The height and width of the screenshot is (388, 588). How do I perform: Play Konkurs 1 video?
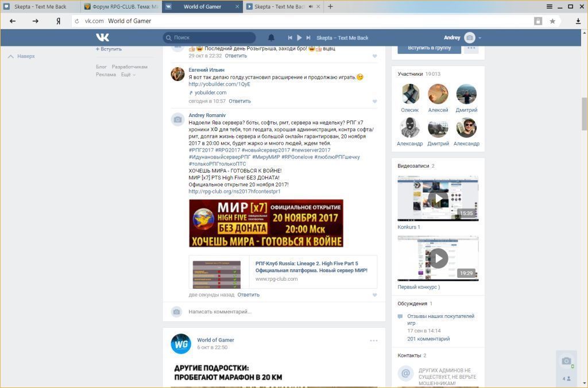pos(438,199)
